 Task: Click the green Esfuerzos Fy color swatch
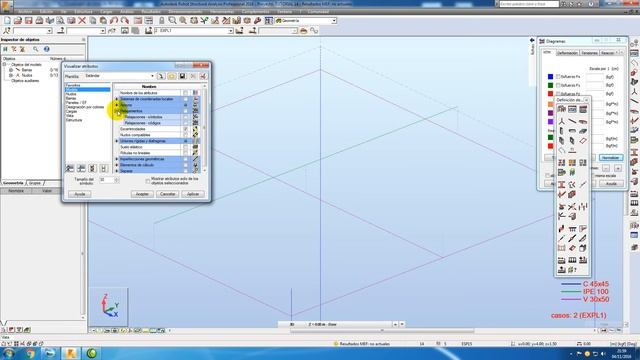point(550,85)
